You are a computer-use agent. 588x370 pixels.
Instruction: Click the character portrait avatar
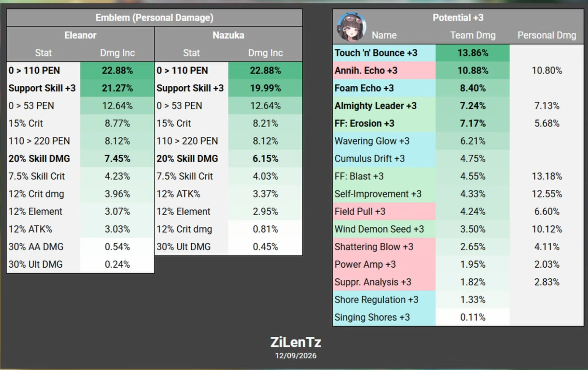(351, 27)
